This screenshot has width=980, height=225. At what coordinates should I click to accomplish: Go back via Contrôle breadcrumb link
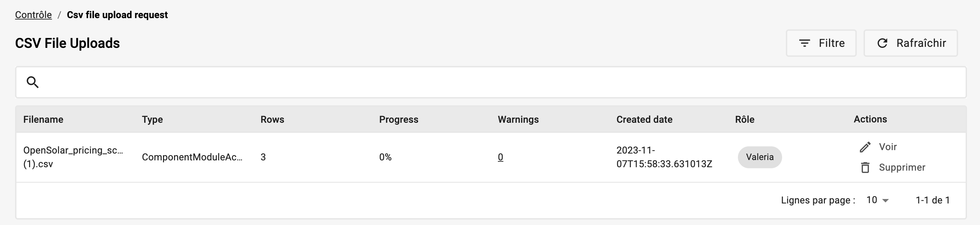coord(34,15)
